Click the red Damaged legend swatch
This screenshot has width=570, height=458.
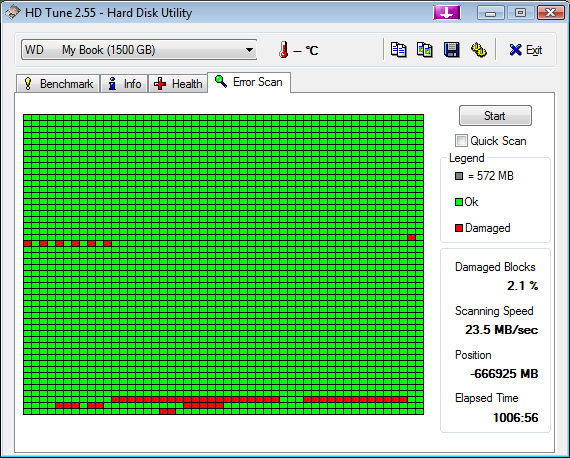(x=459, y=228)
